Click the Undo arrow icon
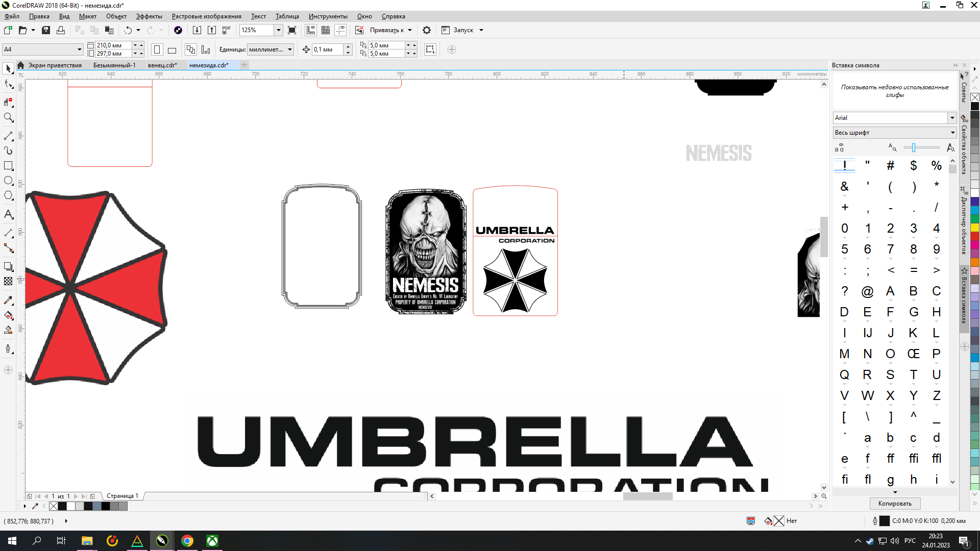The image size is (980, 551). [x=128, y=30]
